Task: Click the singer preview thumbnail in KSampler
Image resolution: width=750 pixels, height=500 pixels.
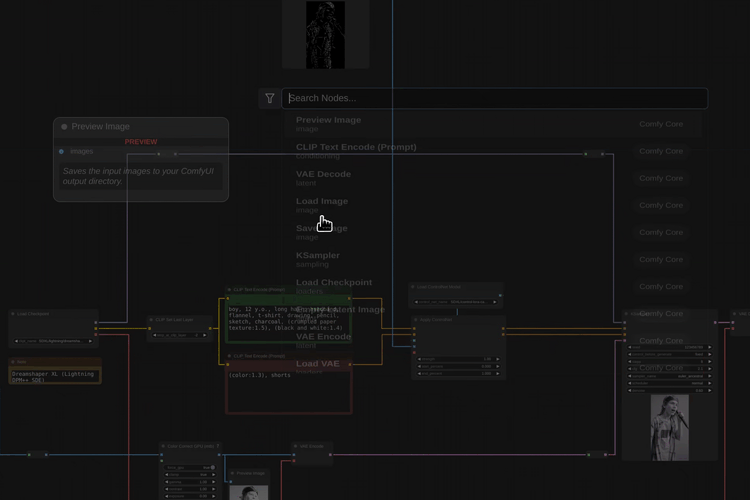Action: 669,427
